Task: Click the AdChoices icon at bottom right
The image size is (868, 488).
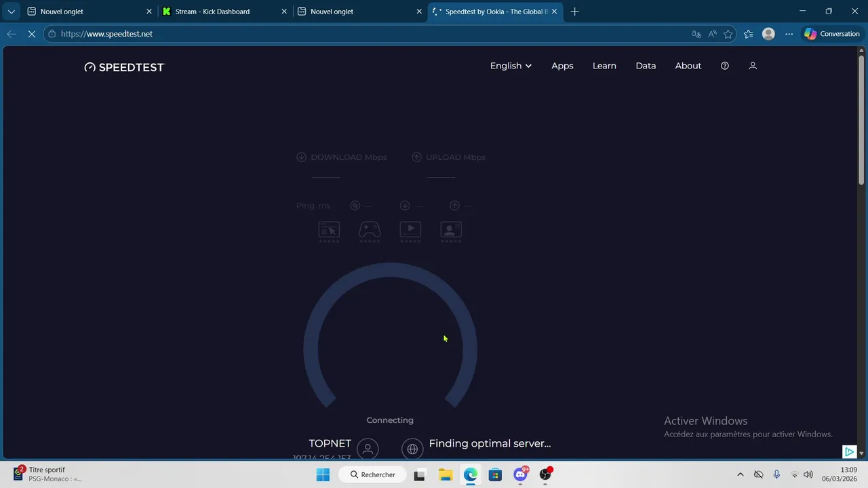Action: 849,451
